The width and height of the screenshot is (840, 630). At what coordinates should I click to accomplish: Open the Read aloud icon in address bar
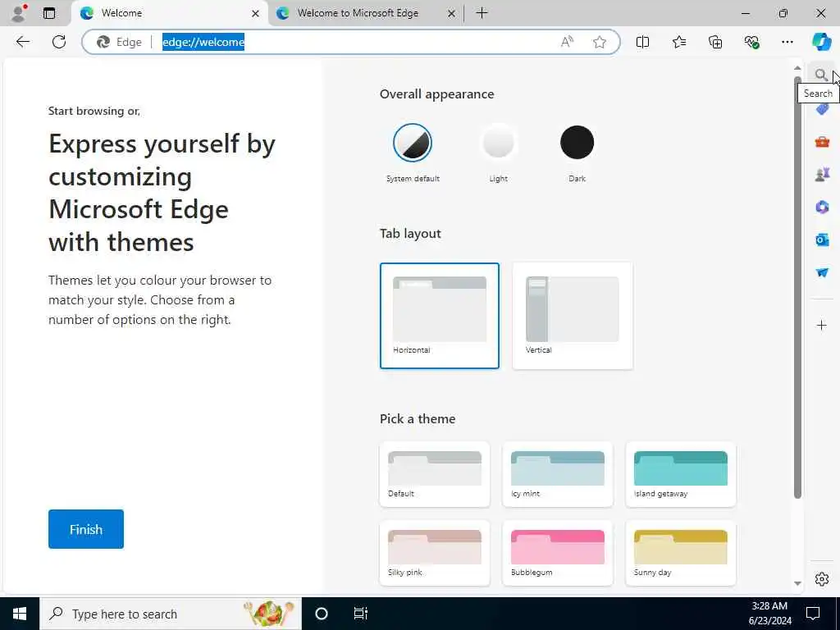pos(567,42)
